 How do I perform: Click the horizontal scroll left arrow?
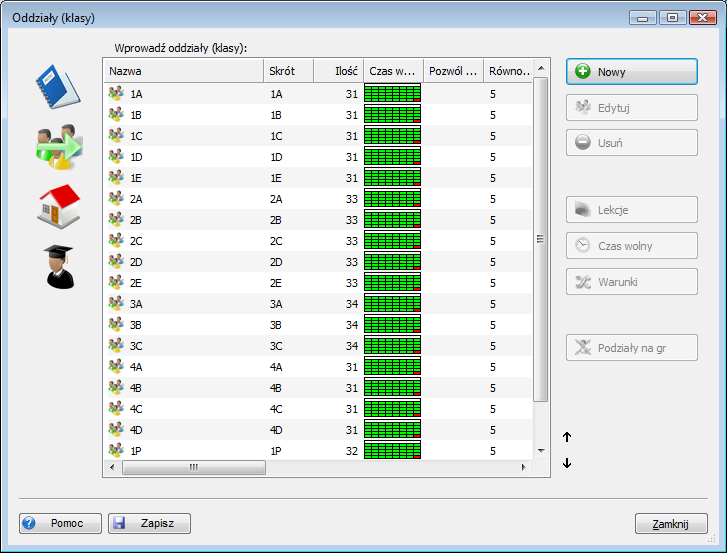click(x=112, y=467)
